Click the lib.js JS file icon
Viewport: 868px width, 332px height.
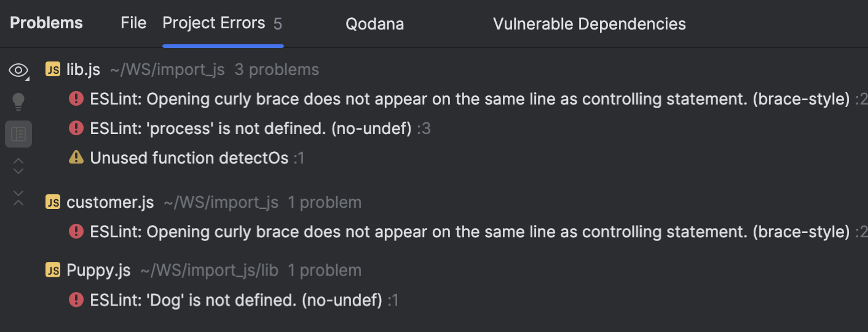coord(53,69)
